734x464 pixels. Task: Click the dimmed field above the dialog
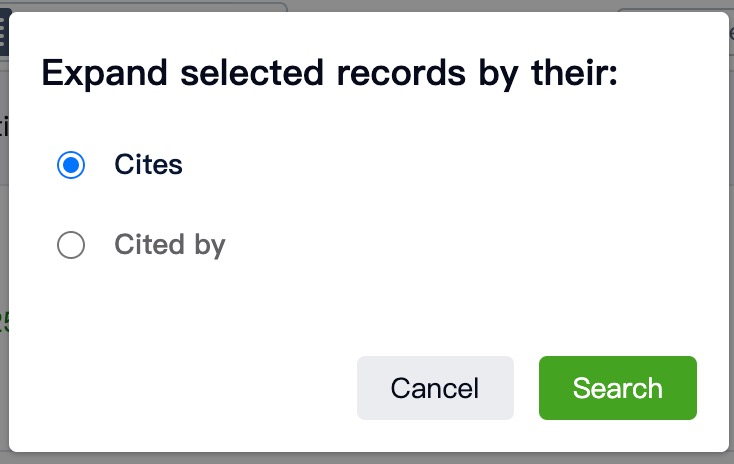click(x=150, y=7)
